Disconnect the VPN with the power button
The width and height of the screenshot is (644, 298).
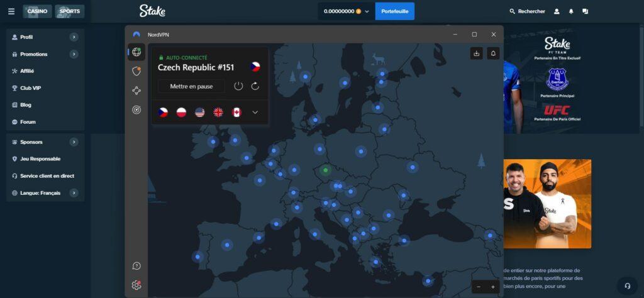pos(238,86)
